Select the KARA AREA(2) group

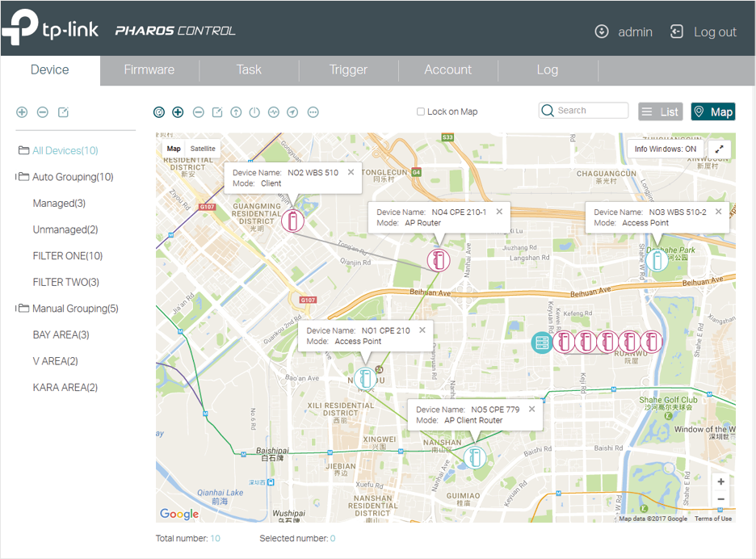coord(65,387)
